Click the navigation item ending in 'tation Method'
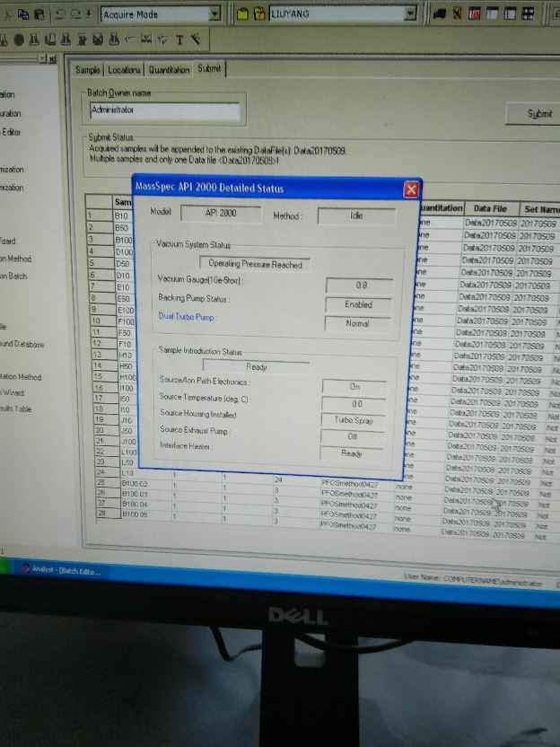Screen dimensions: 560x747 pos(21,376)
